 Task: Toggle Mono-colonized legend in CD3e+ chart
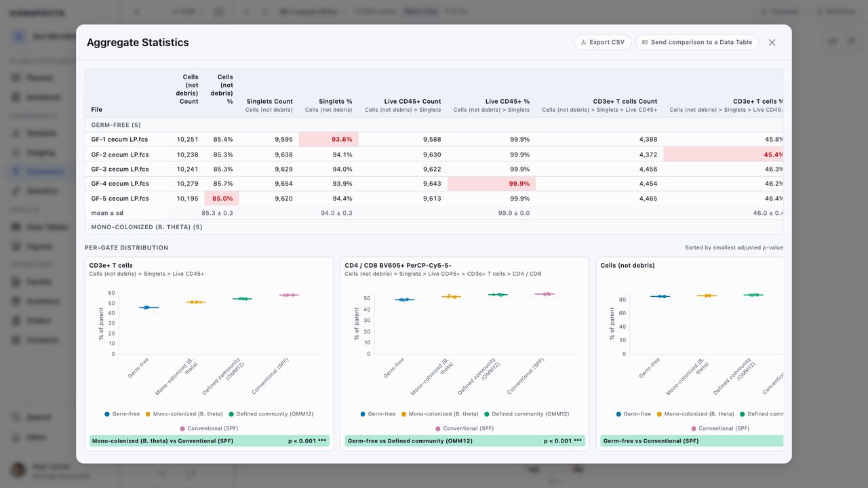tap(184, 413)
